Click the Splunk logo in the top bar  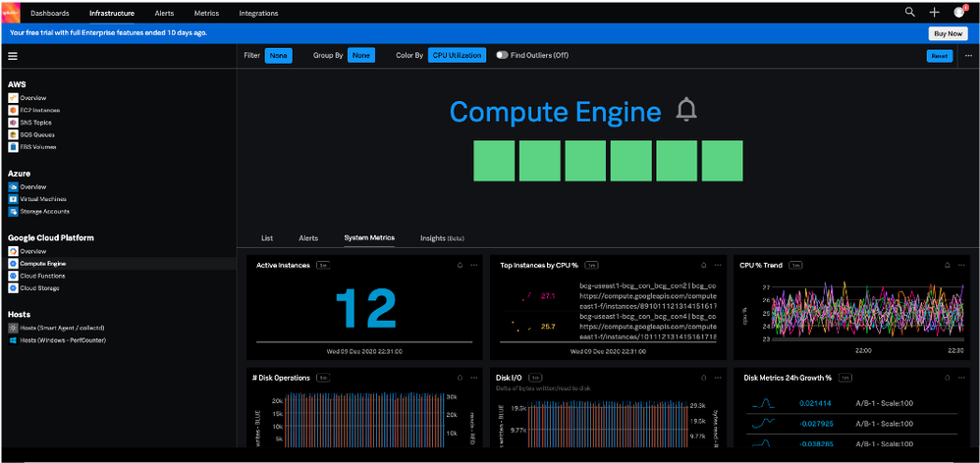[11, 13]
